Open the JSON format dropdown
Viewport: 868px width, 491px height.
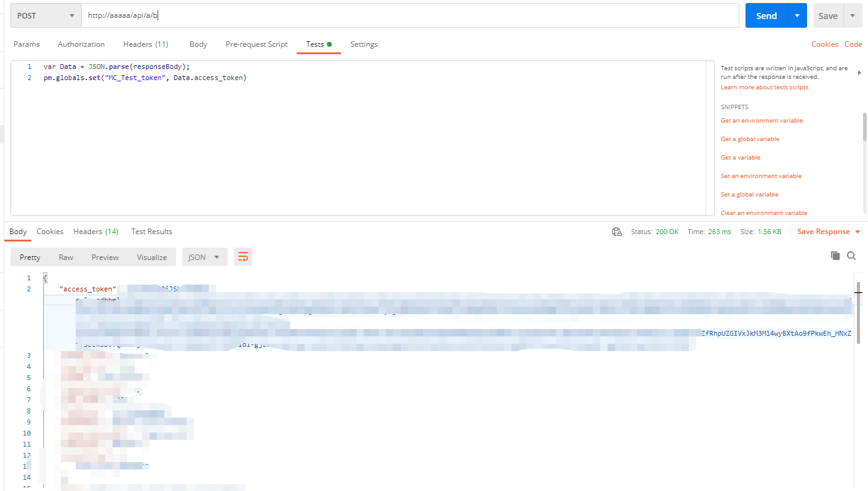(204, 257)
